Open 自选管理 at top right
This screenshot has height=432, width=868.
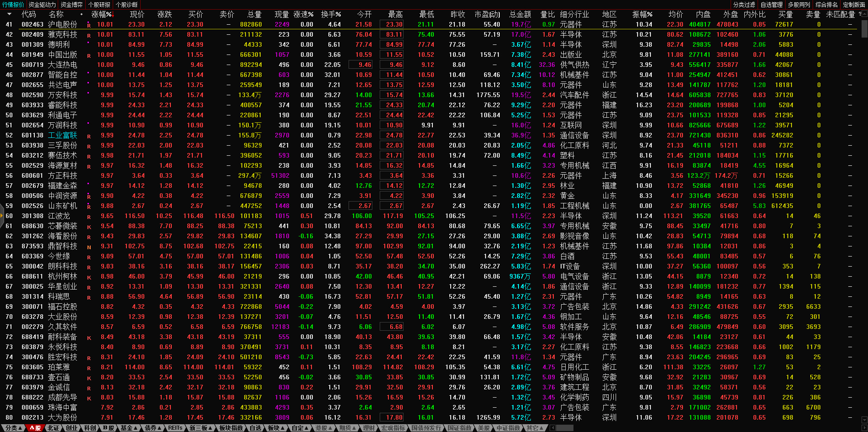coord(771,5)
